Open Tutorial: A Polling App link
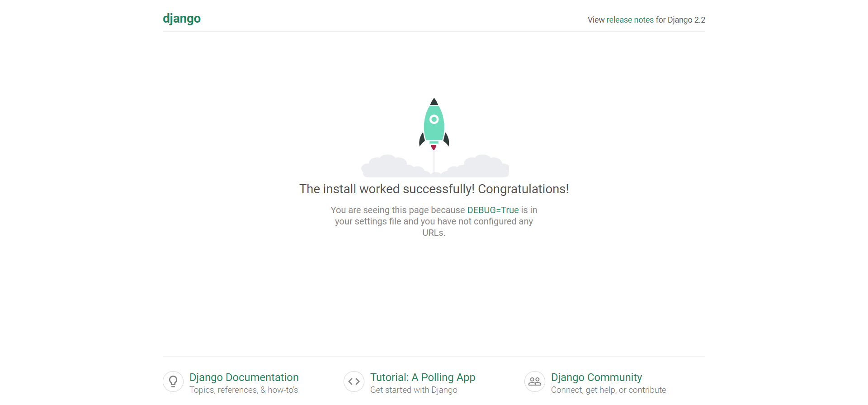The width and height of the screenshot is (868, 405). tap(423, 377)
